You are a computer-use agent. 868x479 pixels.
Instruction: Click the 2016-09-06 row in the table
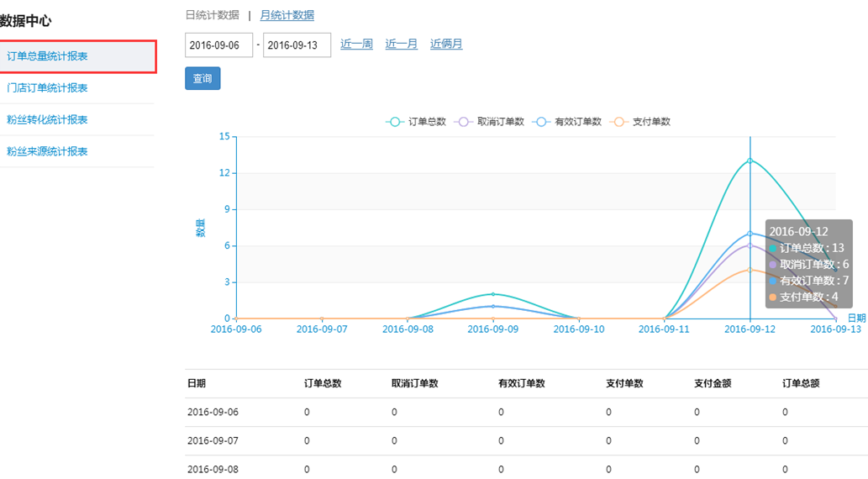[x=213, y=413]
